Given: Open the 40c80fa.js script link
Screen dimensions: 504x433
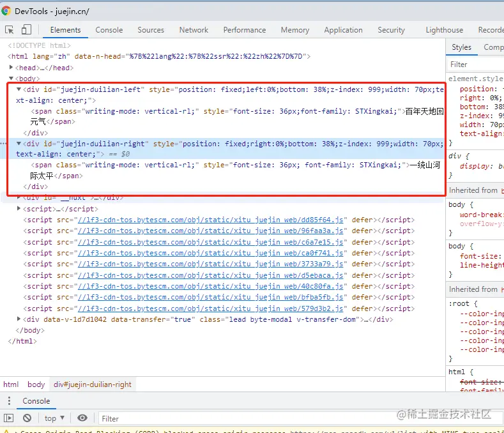Looking at the screenshot, I should 211,286.
